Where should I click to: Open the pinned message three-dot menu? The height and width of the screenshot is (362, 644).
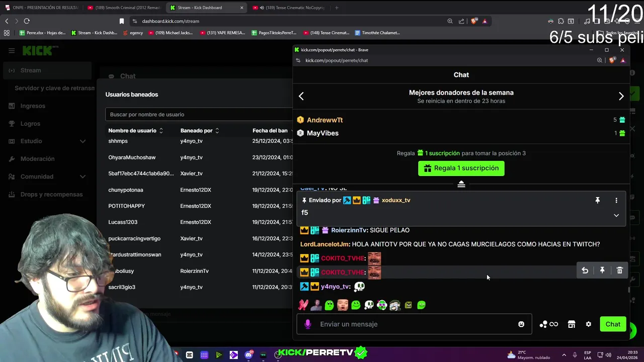(616, 200)
